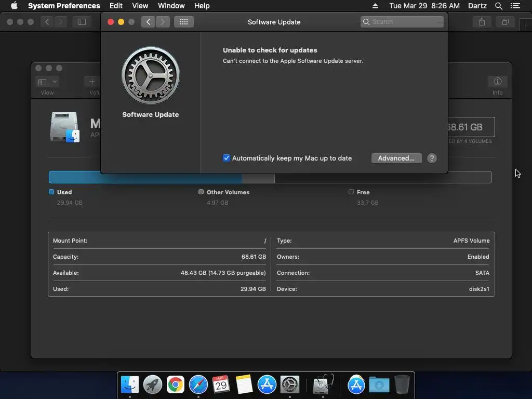This screenshot has width=532, height=399.
Task: Open Google Chrome from the Dock
Action: point(175,384)
